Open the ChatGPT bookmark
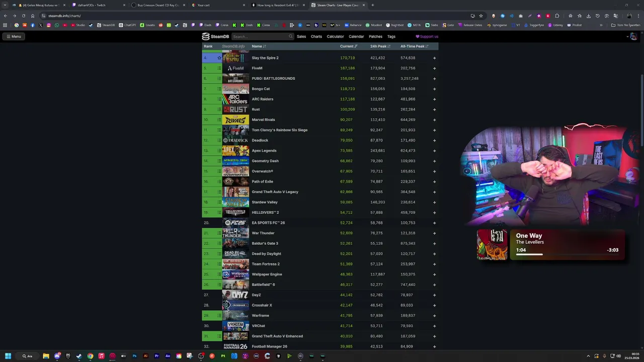This screenshot has width=644, height=362. click(x=127, y=25)
